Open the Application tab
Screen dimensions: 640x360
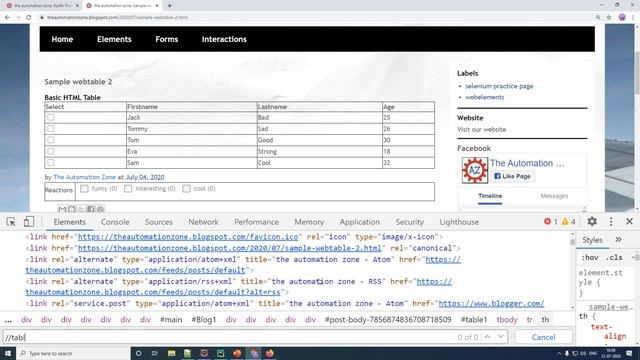pyautogui.click(x=360, y=222)
